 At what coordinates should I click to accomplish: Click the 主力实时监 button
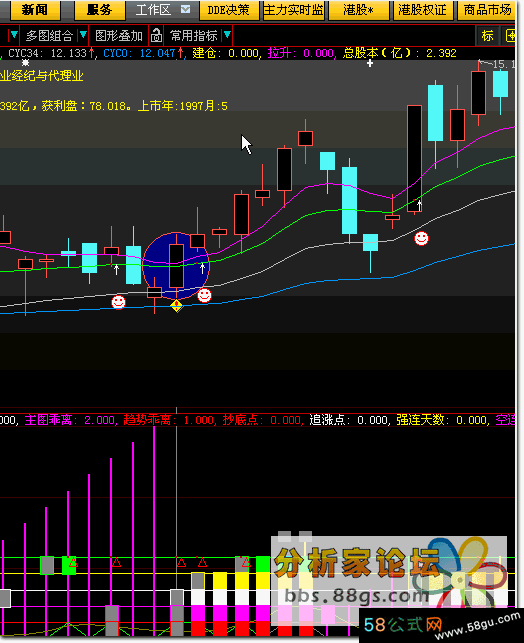pyautogui.click(x=293, y=10)
